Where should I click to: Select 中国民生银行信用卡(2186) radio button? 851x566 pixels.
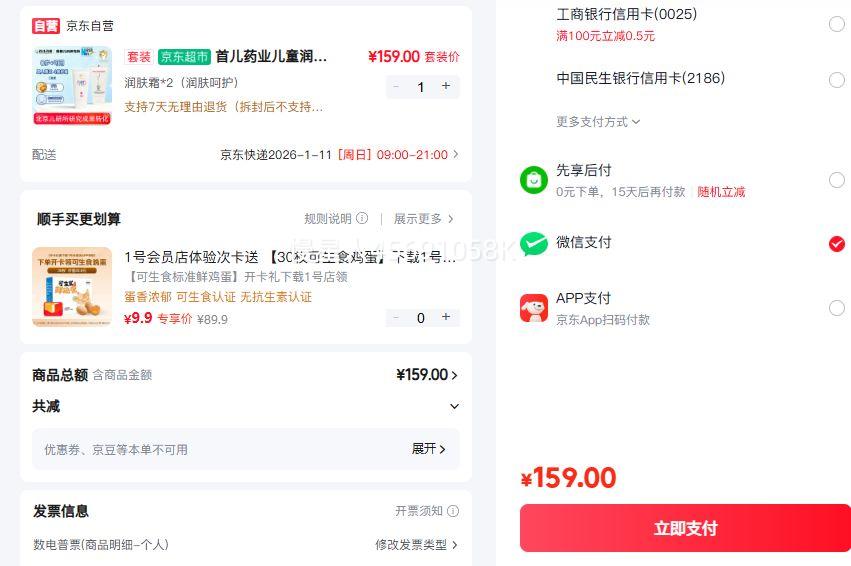tap(837, 80)
